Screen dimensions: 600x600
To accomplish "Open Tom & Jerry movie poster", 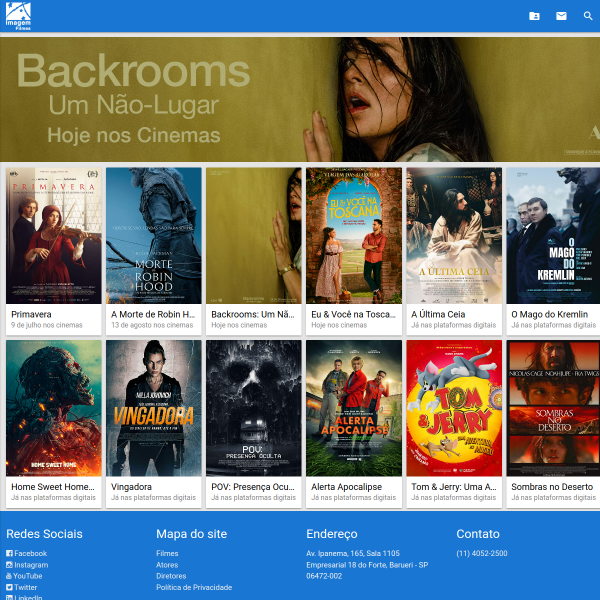I will pyautogui.click(x=454, y=408).
